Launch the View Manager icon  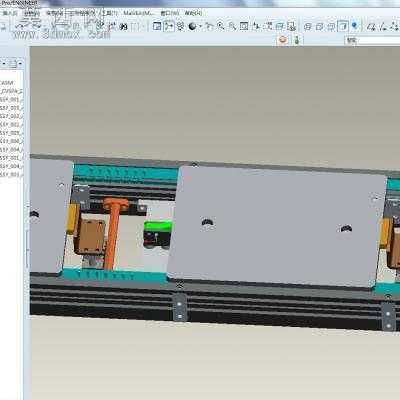click(x=291, y=26)
